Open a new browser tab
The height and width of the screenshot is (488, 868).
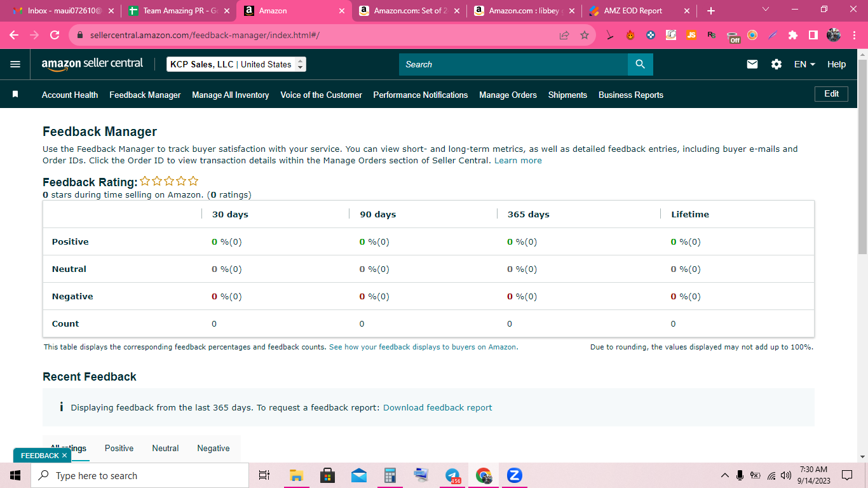point(711,11)
